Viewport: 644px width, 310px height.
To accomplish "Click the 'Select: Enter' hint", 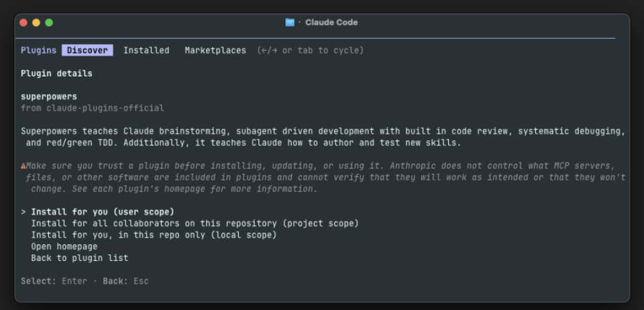I will (x=54, y=281).
